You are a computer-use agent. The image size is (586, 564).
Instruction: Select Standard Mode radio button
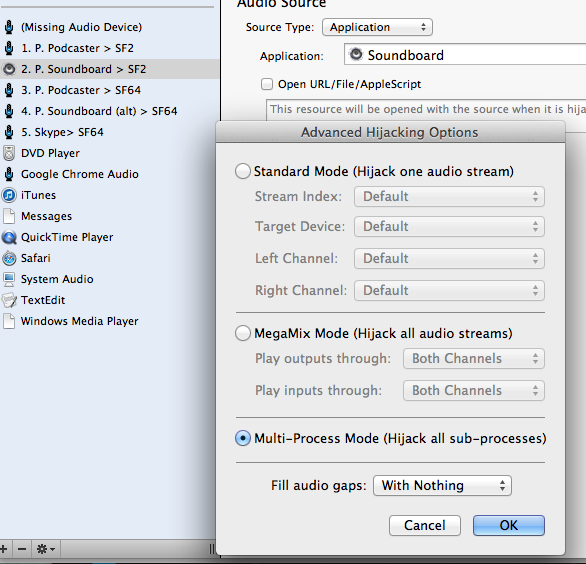243,172
